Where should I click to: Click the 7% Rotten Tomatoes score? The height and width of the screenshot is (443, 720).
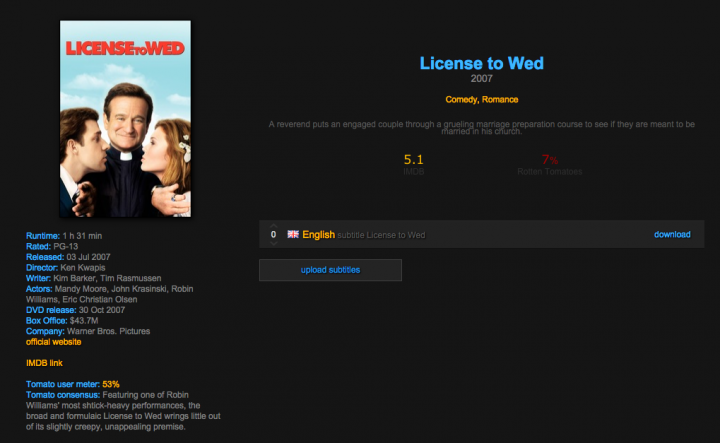pyautogui.click(x=550, y=160)
